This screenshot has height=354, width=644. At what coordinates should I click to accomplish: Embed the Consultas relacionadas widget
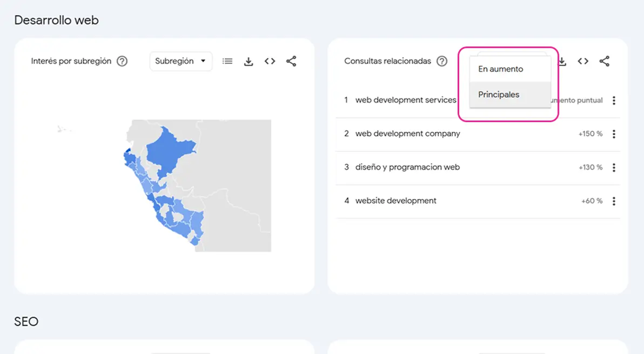583,61
